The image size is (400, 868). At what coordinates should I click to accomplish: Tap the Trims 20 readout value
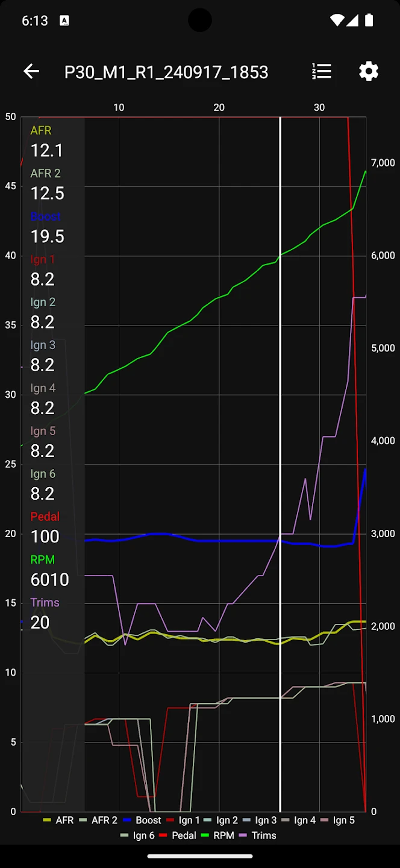tap(40, 623)
